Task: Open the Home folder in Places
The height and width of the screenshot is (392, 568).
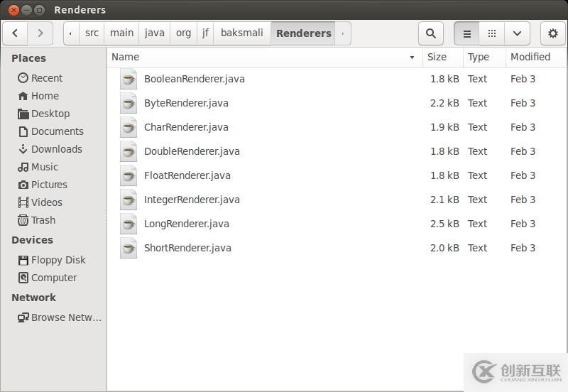Action: (44, 96)
